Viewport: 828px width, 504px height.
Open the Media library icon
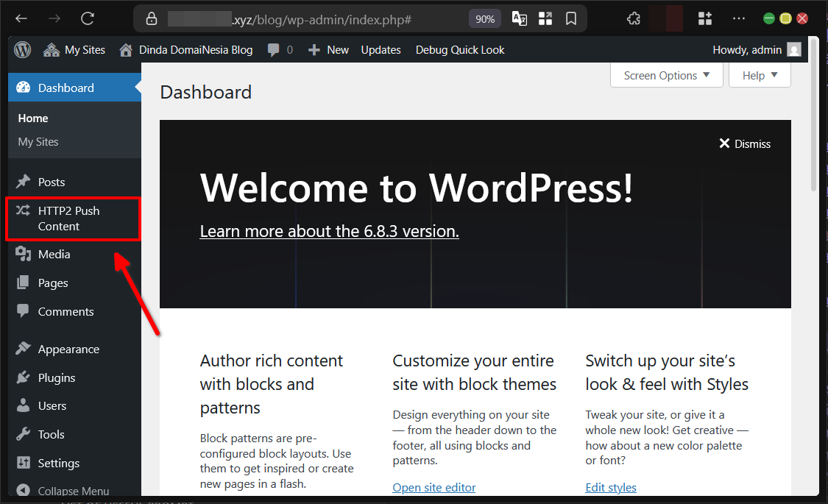pyautogui.click(x=24, y=254)
